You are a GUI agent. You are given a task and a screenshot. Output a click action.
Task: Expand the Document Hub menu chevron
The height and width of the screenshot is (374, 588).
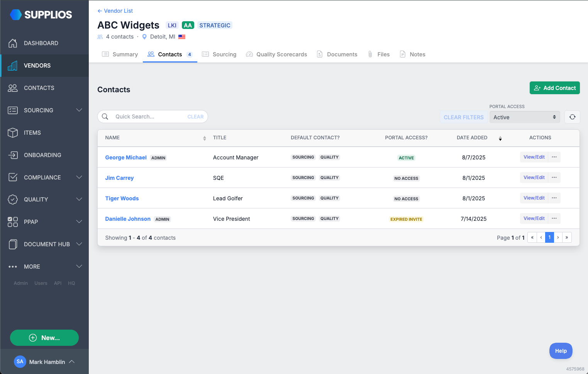79,244
